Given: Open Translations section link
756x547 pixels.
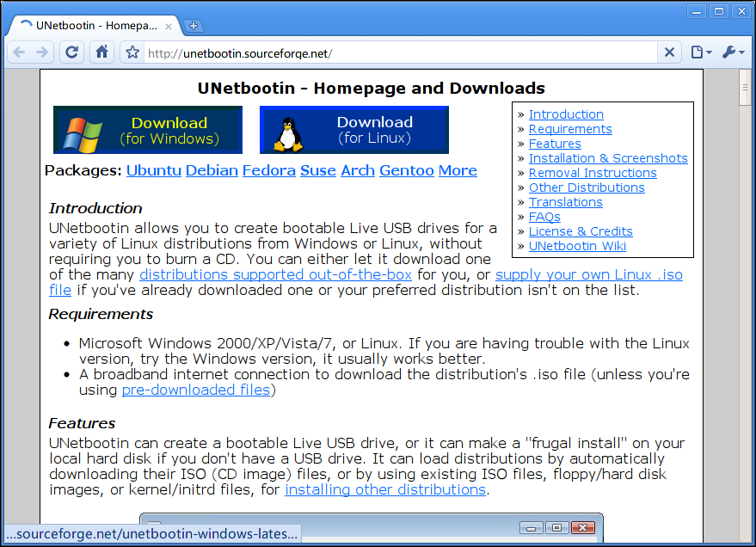Looking at the screenshot, I should pyautogui.click(x=566, y=202).
